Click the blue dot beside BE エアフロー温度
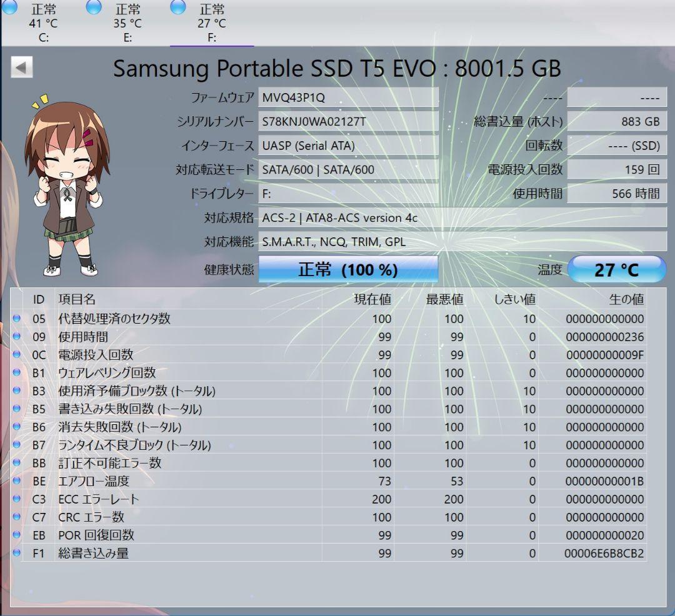 pyautogui.click(x=17, y=481)
